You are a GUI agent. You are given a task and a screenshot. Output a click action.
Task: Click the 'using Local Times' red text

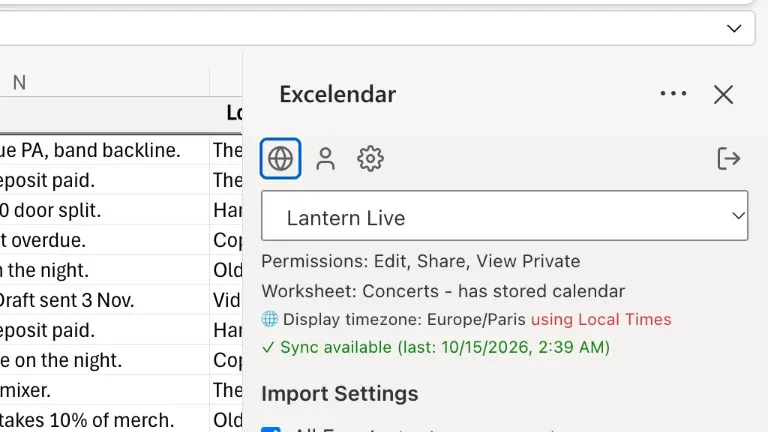pyautogui.click(x=601, y=319)
